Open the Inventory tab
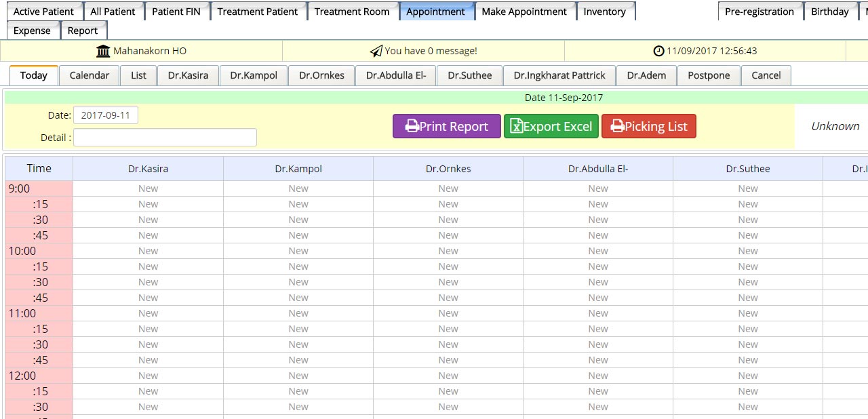The image size is (868, 419). pos(604,12)
